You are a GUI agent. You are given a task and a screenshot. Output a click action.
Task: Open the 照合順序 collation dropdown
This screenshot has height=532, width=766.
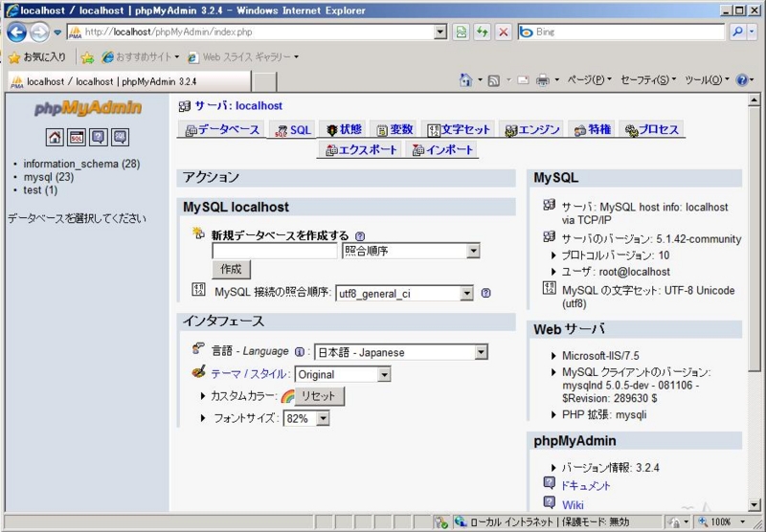coord(411,251)
